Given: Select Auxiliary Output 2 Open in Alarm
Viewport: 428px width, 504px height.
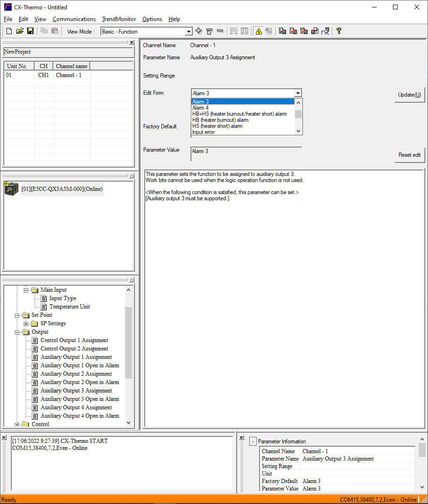Looking at the screenshot, I should pyautogui.click(x=80, y=382).
